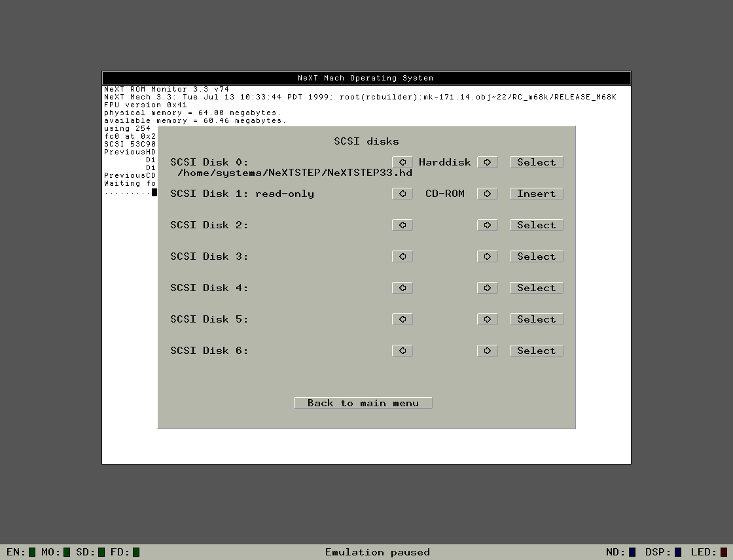This screenshot has height=560, width=733.
Task: Select a disk image for SCSI Disk 2
Action: click(x=536, y=224)
